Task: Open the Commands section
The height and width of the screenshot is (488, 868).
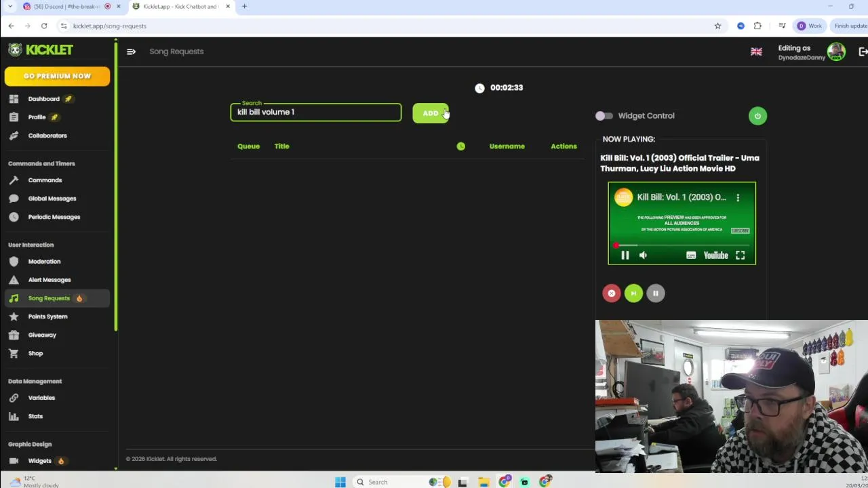Action: coord(45,180)
